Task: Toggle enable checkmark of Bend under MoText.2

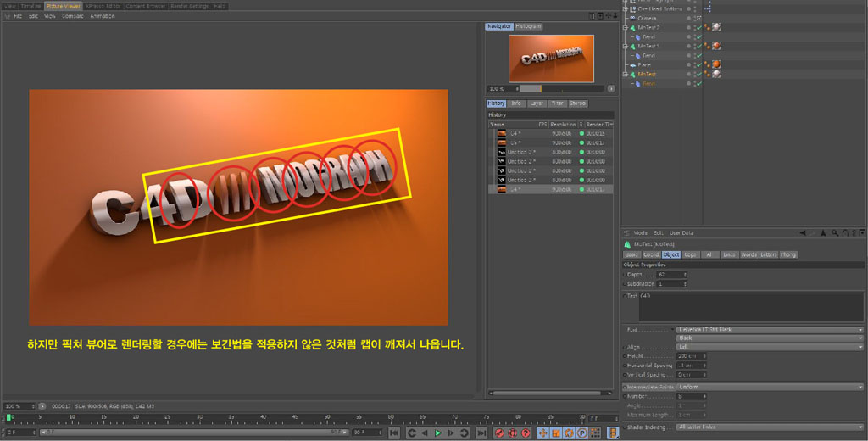Action: [699, 37]
